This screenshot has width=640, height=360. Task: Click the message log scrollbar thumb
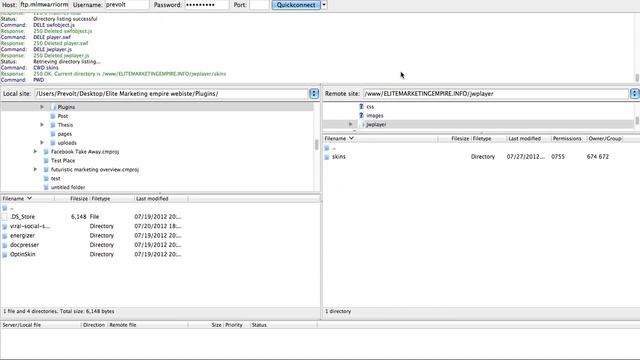click(x=637, y=77)
